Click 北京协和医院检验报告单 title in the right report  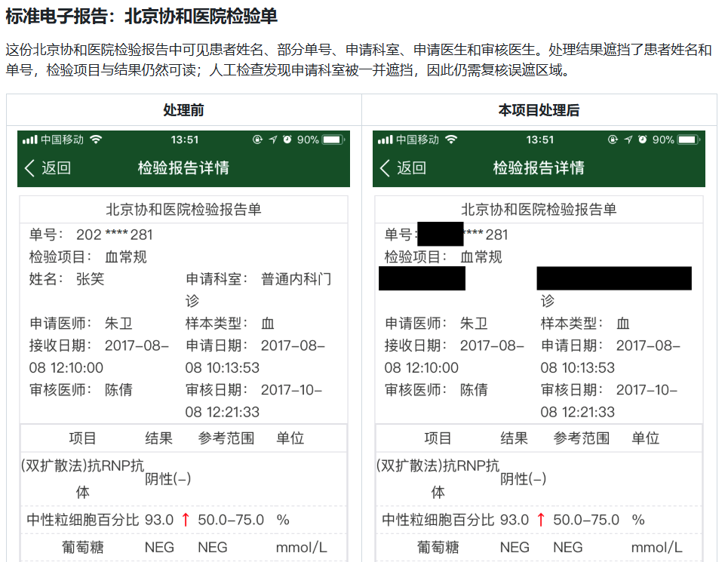(539, 209)
